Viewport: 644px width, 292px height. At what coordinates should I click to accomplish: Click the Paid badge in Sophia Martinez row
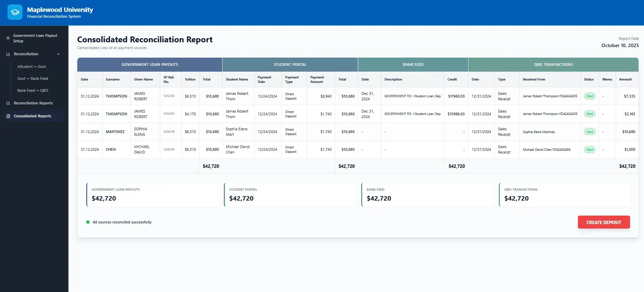pos(589,132)
